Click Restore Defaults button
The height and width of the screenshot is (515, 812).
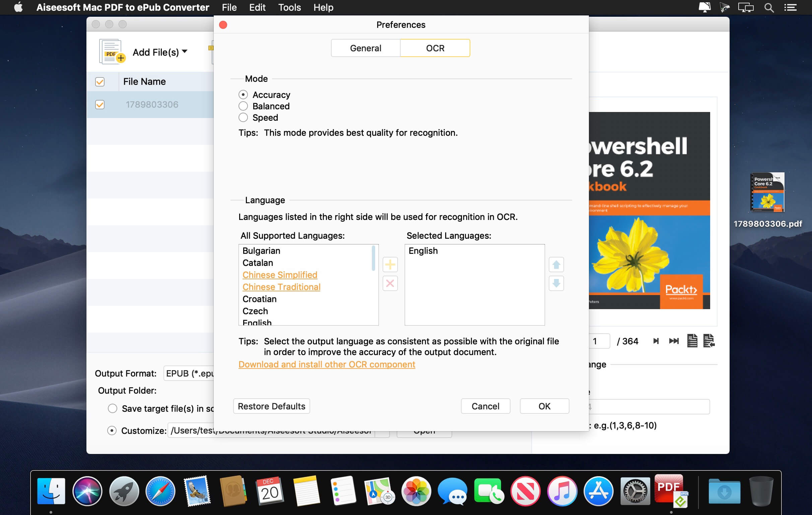tap(271, 406)
